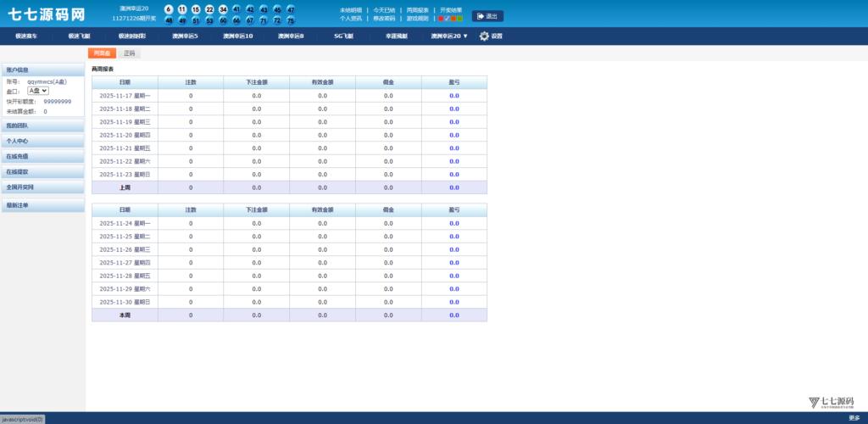868x424 pixels.
Task: Click the 设置 gear icon
Action: tap(484, 36)
